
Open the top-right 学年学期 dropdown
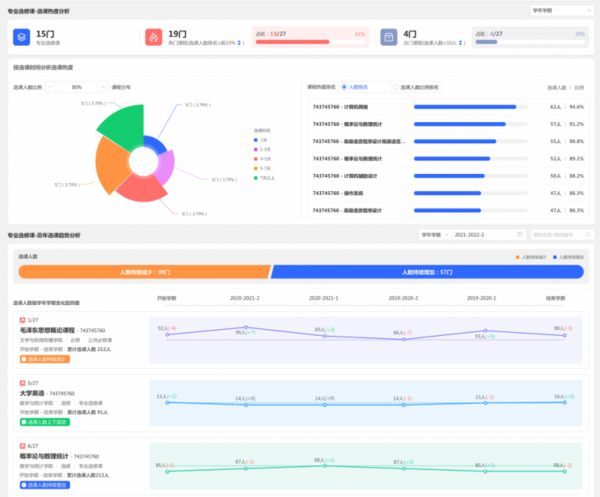tap(562, 10)
